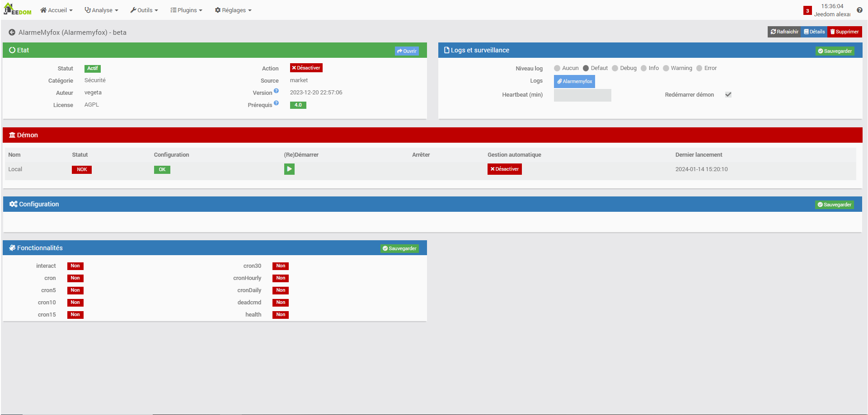Click the AlarmeMyfox (Alarmemyfox) - beta title
This screenshot has height=415, width=868.
tap(72, 33)
